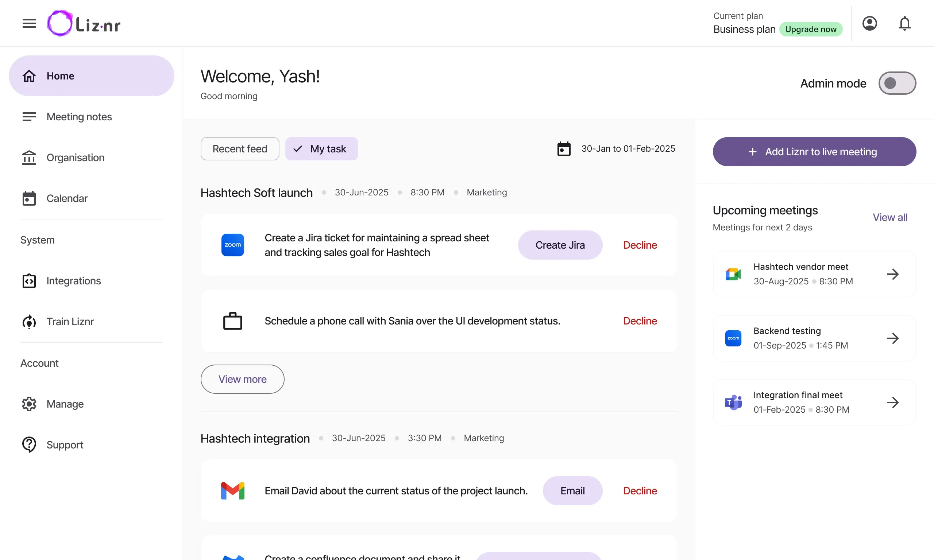
Task: Open Integration final meet arrow
Action: point(893,402)
